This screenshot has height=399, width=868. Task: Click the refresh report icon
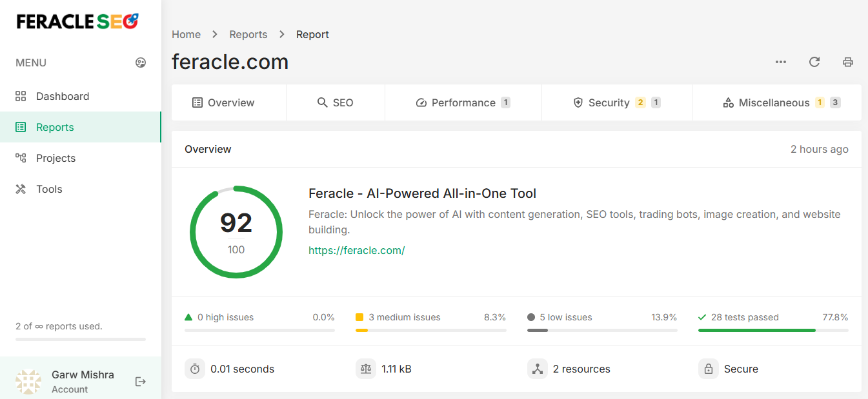point(814,62)
